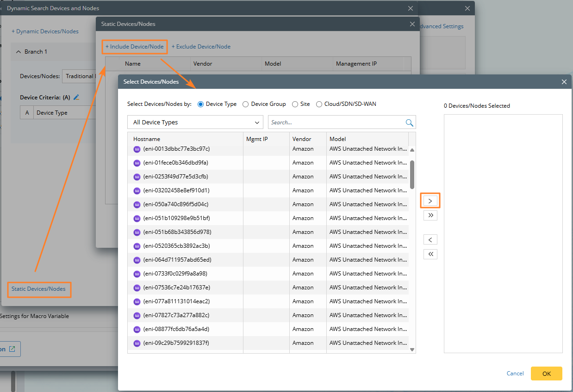Click the add all devices double-arrow button

pyautogui.click(x=430, y=215)
